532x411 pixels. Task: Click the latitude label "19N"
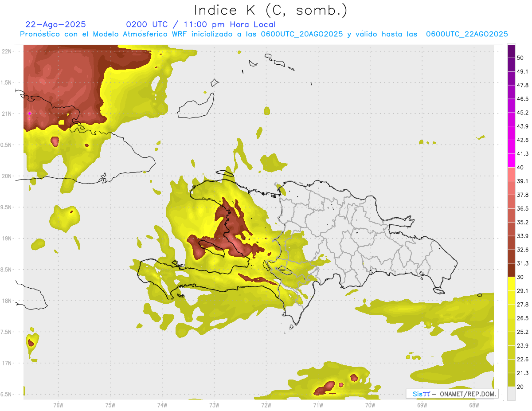click(x=7, y=239)
